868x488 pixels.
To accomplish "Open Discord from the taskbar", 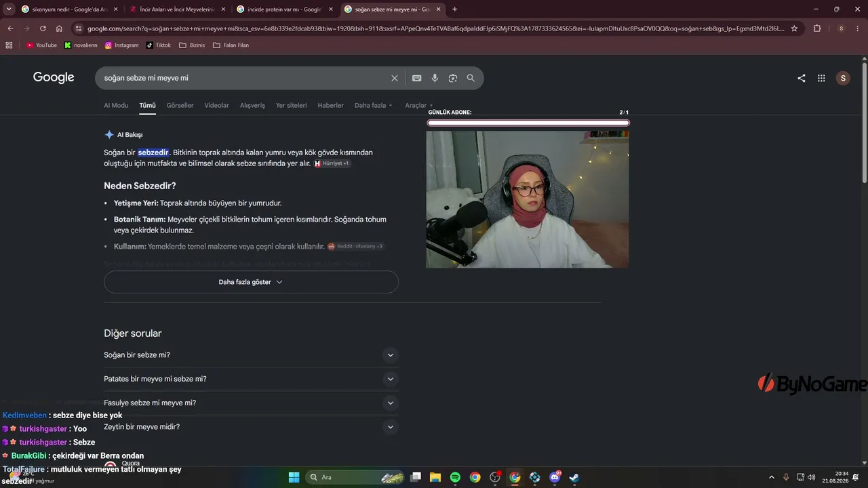I will point(555,477).
